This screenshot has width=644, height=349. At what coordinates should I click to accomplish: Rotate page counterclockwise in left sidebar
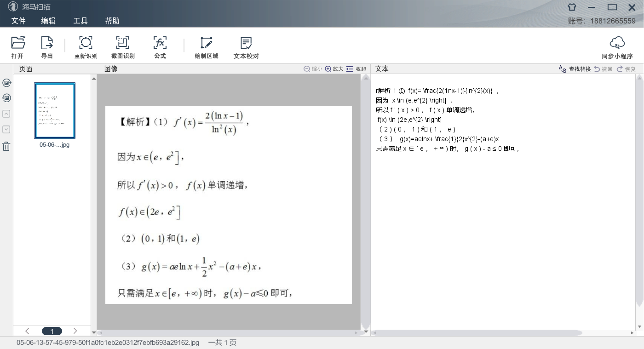tap(6, 98)
